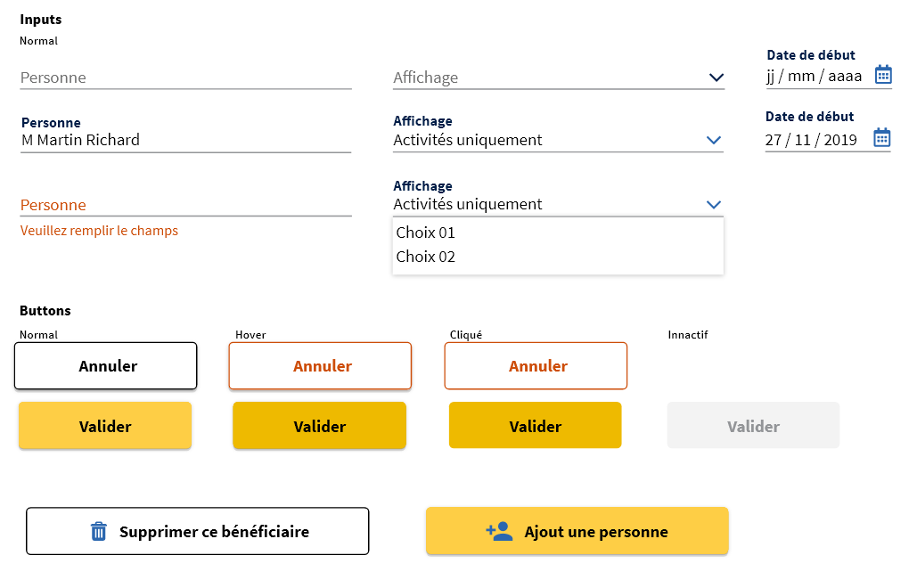Click the greyed-out inactive Valider button
Viewport: 917px width, 588px height.
[753, 426]
